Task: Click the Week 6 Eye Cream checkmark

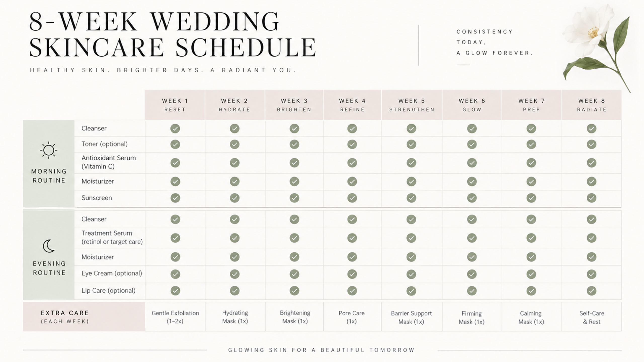Action: click(472, 274)
